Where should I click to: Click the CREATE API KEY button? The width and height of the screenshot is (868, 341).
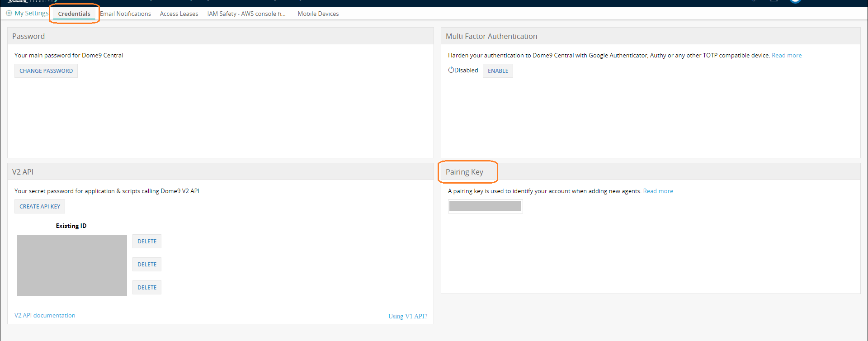(x=40, y=206)
